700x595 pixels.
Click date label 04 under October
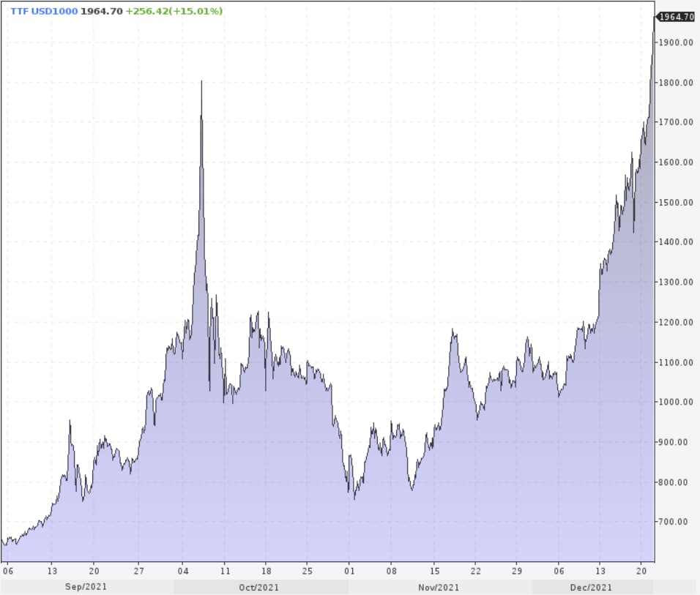tap(183, 570)
